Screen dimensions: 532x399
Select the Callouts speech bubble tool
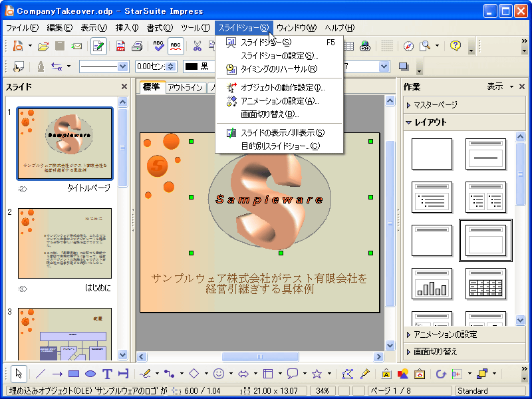pyautogui.click(x=293, y=374)
